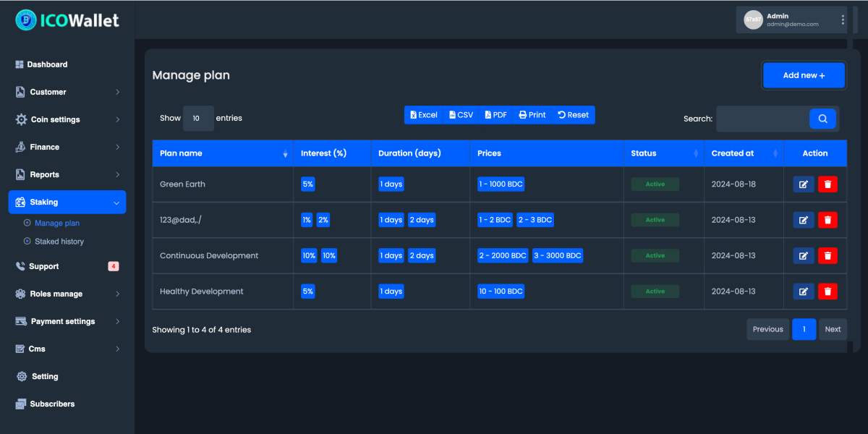Click the ICOWallet logo icon

coord(25,20)
